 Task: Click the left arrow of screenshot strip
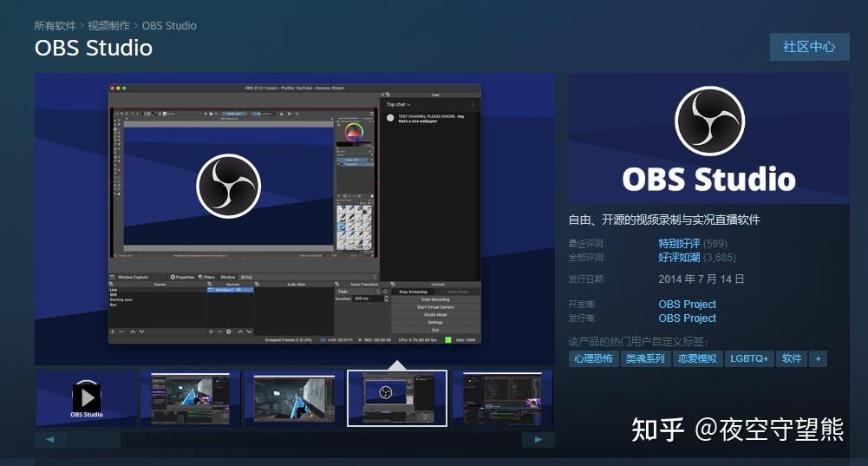point(50,439)
